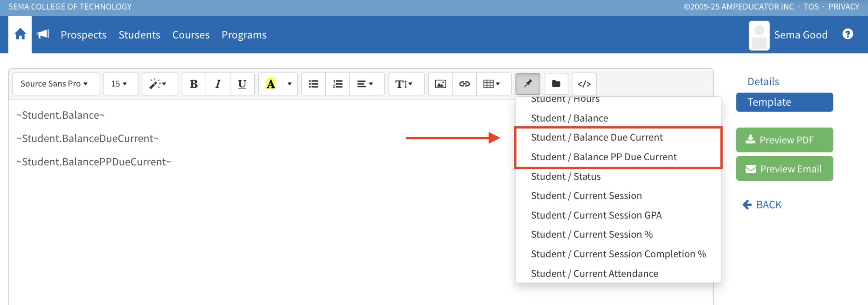868x305 pixels.
Task: Toggle italic formatting
Action: [218, 84]
